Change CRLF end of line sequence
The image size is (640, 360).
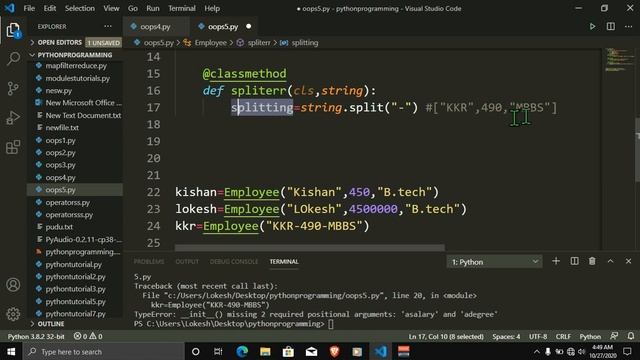pos(563,336)
